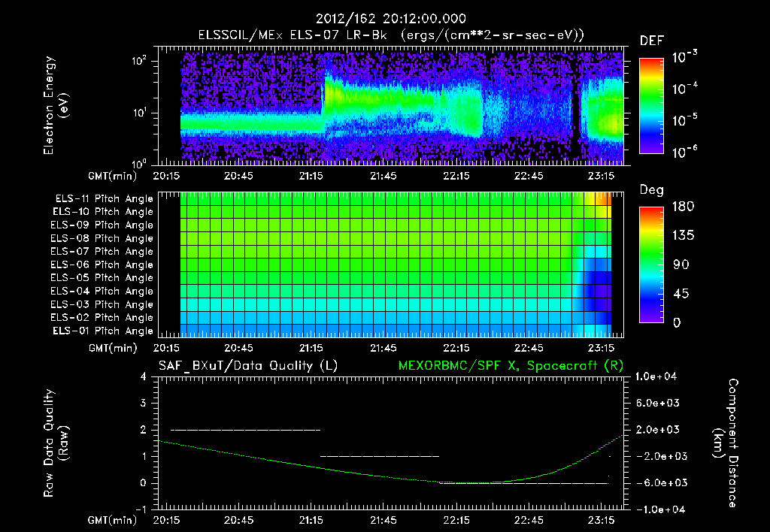Click the 'SAF_BXuT/Data Quality (L)' legend title
Image resolution: width=770 pixels, height=532 pixels.
click(248, 366)
